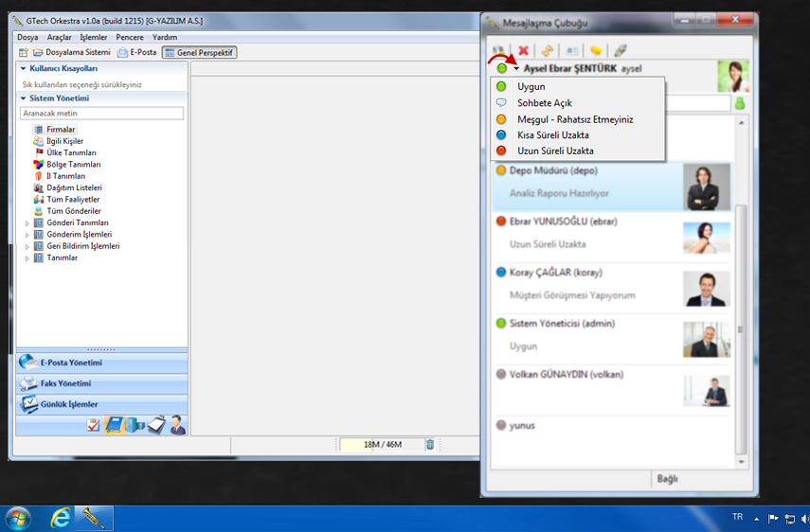
Task: Click the checklist icon in bottom shortcut bar
Action: click(93, 425)
